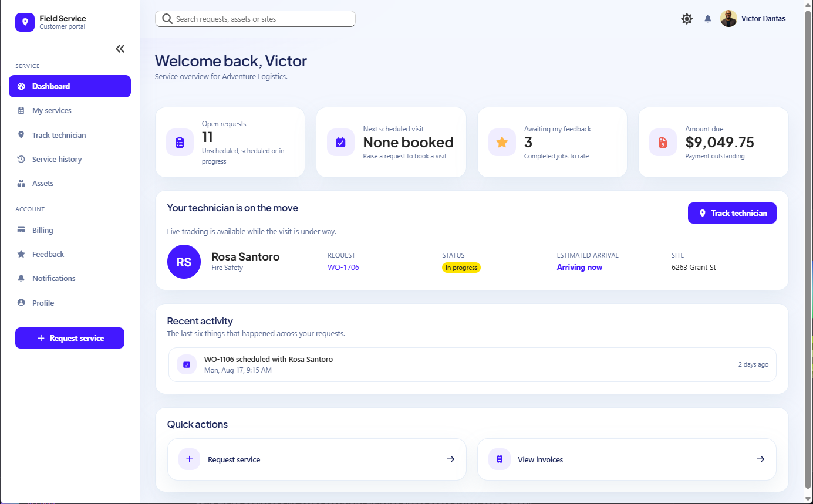The height and width of the screenshot is (504, 813).
Task: Click the In progress status badge
Action: tap(461, 268)
